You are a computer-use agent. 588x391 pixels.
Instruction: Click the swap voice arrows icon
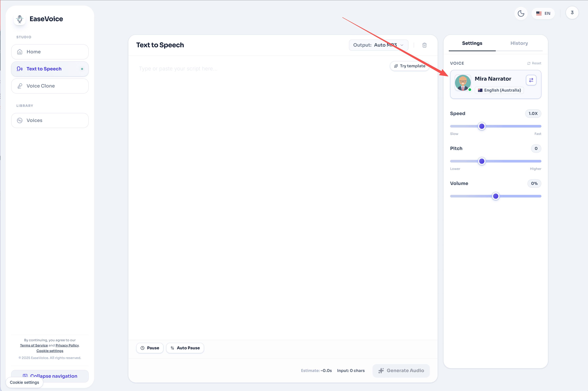tap(531, 80)
